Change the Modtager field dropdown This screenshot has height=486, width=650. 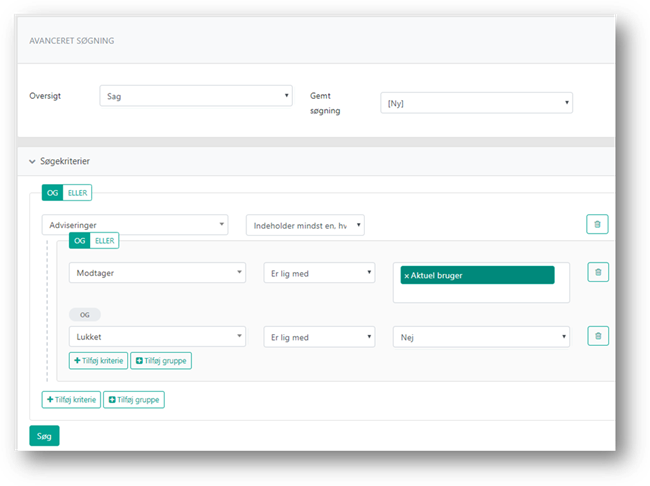pyautogui.click(x=157, y=272)
